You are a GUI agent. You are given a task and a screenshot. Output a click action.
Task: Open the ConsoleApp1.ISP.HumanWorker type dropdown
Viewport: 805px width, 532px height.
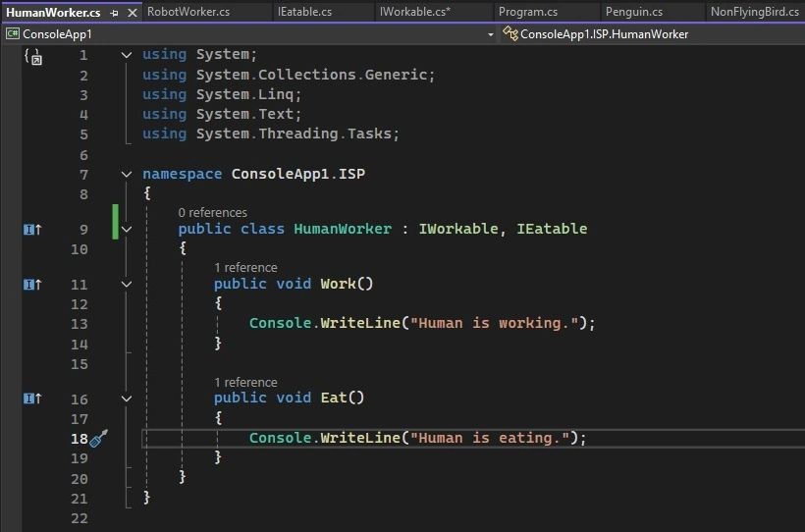604,34
